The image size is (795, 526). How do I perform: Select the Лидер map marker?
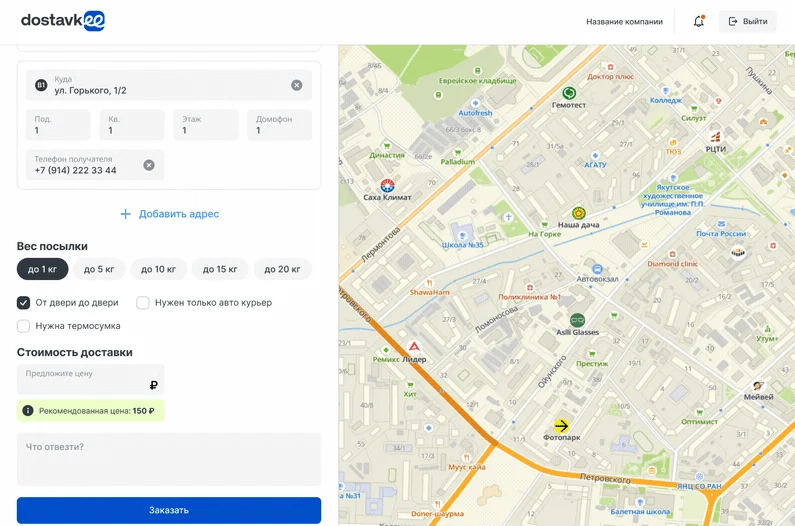414,346
